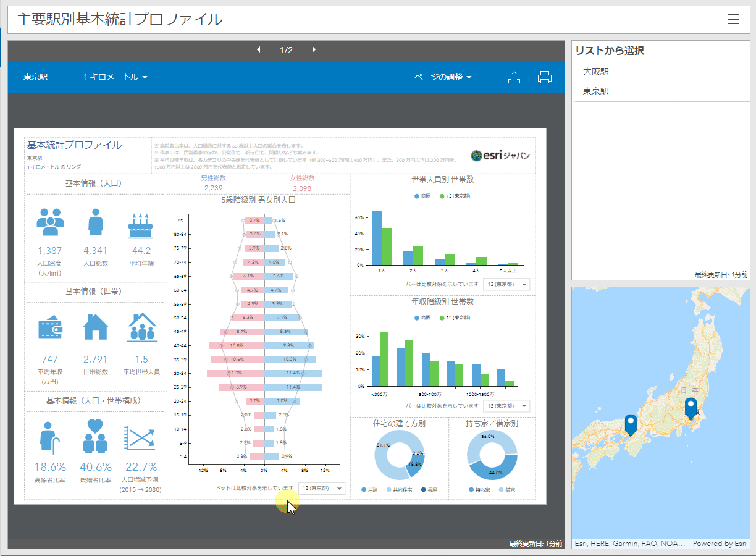Click the リストから選択 panel heading
The width and height of the screenshot is (756, 556).
pyautogui.click(x=610, y=51)
